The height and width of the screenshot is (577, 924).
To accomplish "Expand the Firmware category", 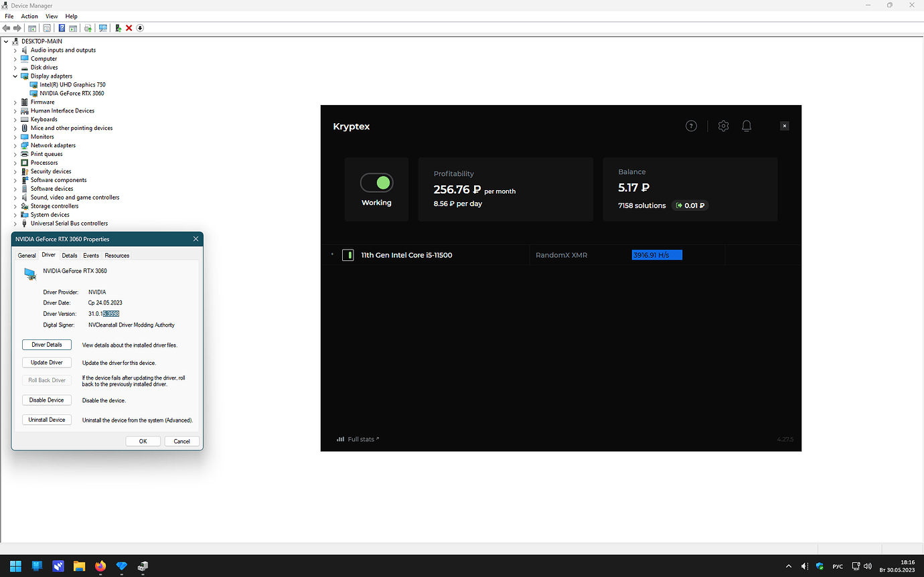I will coord(15,102).
